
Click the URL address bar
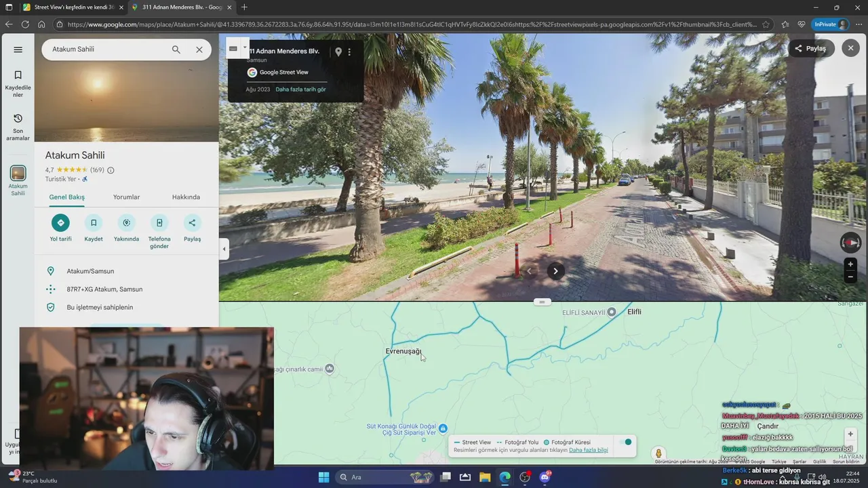(x=412, y=24)
